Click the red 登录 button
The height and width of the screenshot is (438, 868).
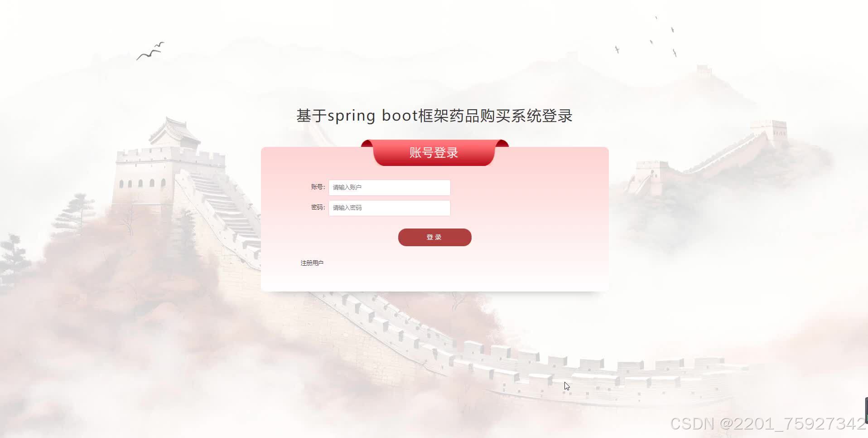point(434,237)
